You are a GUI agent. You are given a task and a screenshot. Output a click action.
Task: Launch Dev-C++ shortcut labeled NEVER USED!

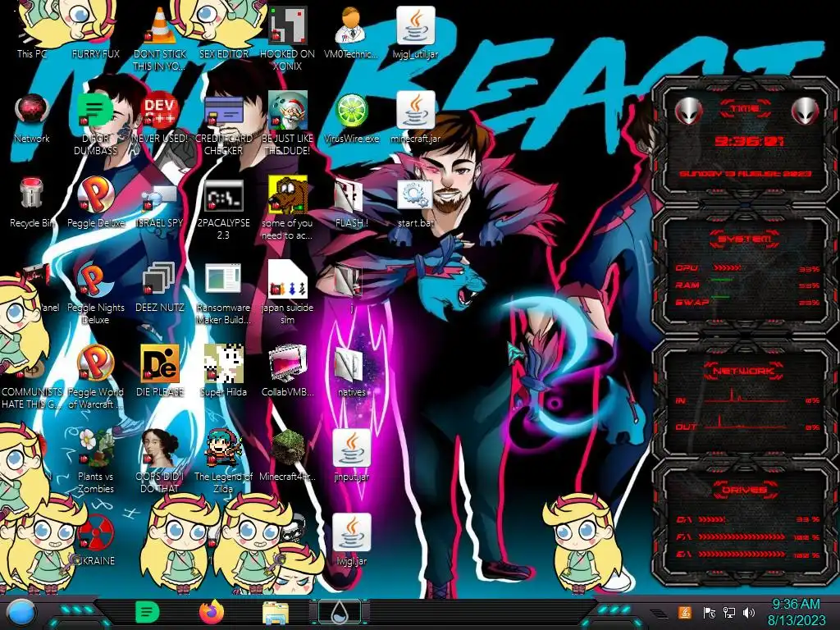[160, 118]
